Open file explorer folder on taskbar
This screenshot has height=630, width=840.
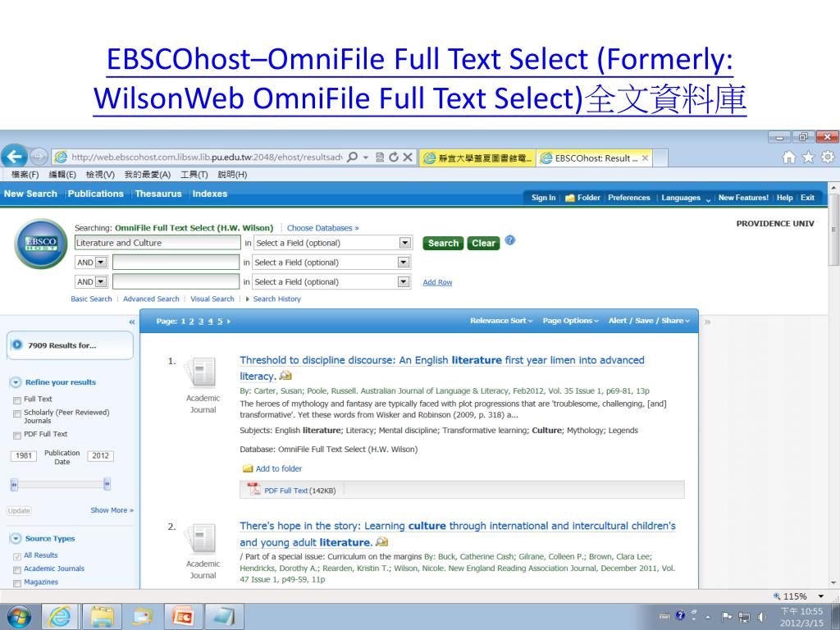coord(101,617)
